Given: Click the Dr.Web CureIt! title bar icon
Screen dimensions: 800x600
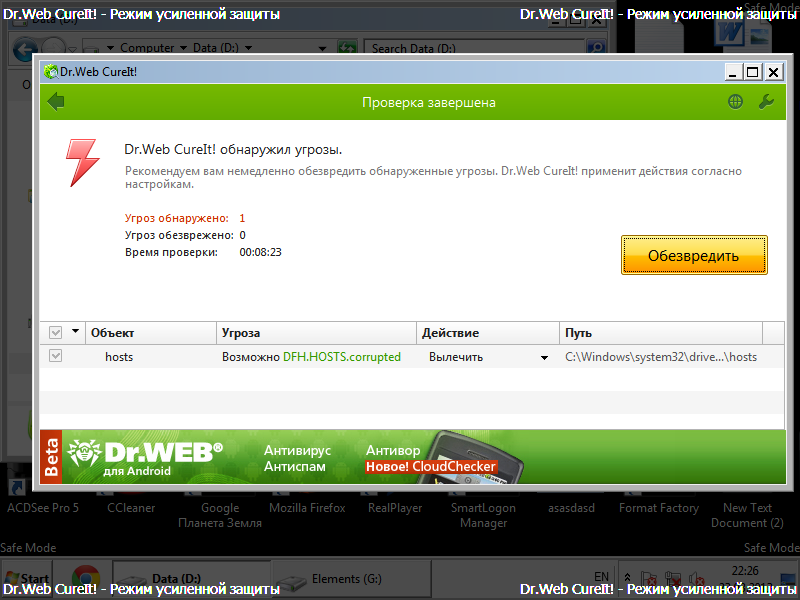Looking at the screenshot, I should pyautogui.click(x=51, y=71).
